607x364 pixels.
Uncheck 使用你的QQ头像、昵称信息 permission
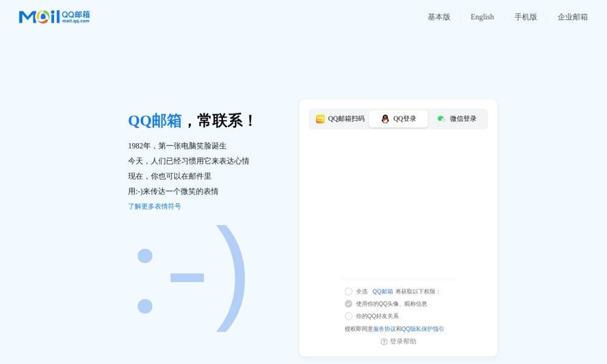coord(349,303)
